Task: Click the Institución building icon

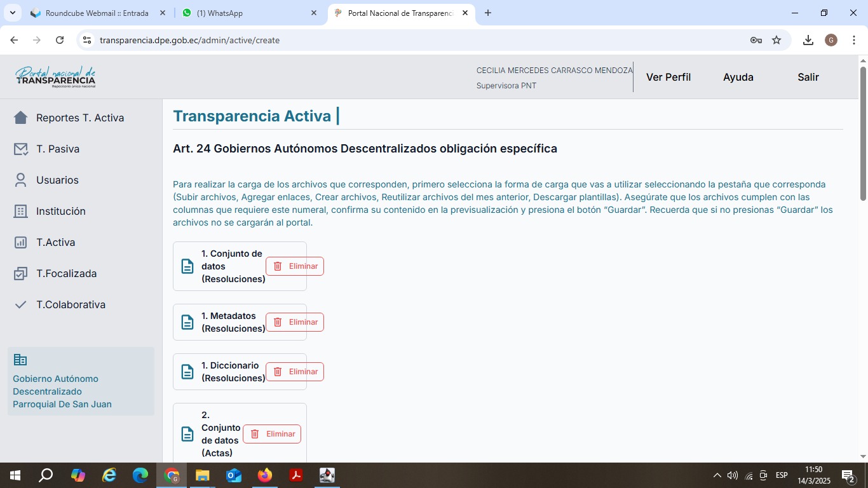Action: coord(21,211)
